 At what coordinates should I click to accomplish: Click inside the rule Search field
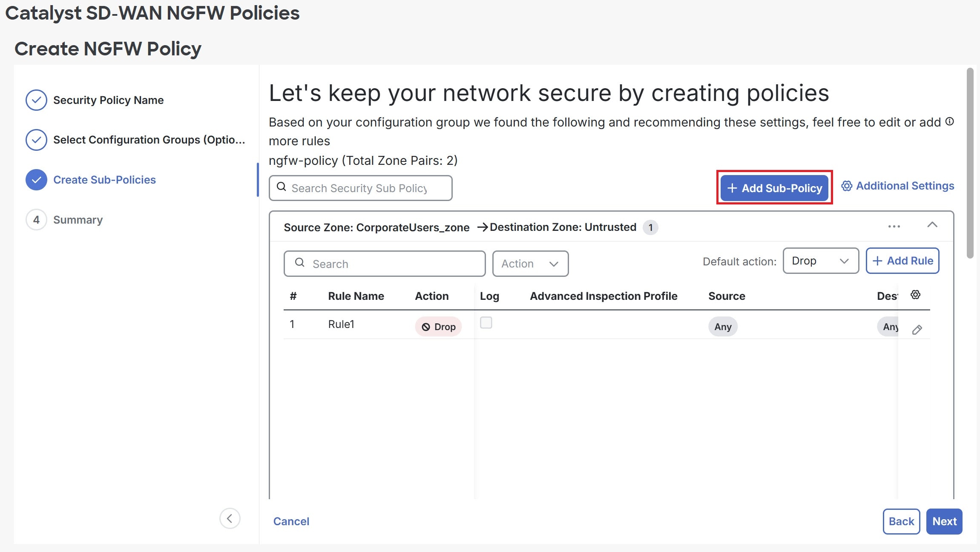[384, 263]
